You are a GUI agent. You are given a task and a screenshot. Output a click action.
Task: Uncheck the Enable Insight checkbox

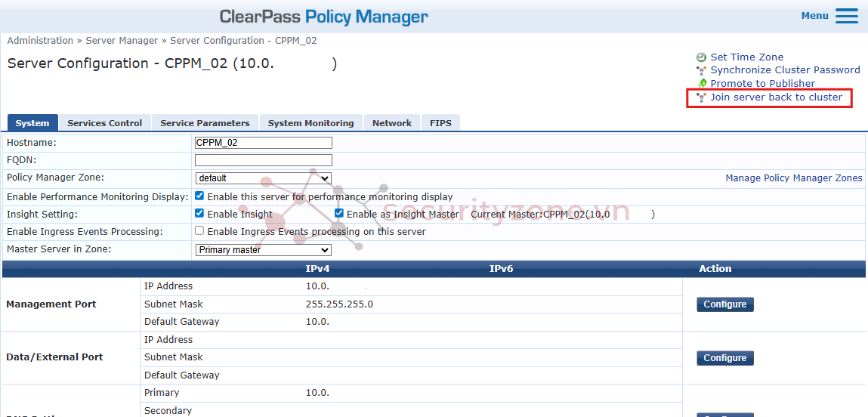click(199, 214)
